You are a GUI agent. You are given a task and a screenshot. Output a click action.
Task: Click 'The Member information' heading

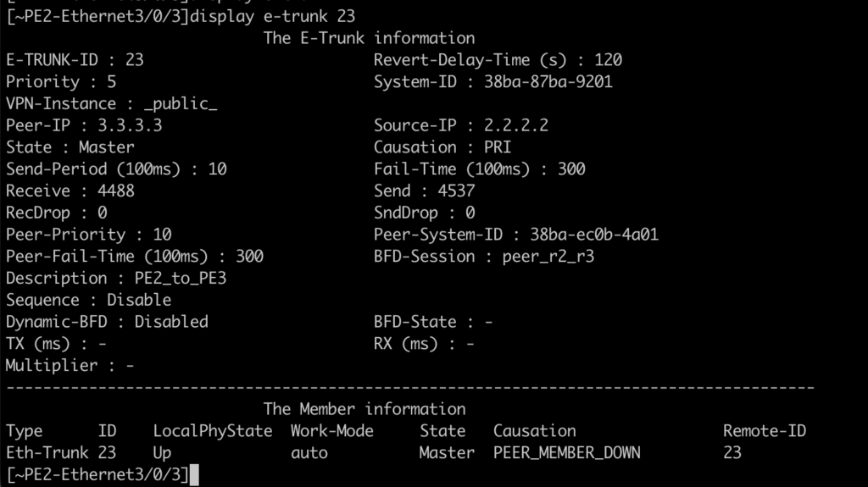tap(364, 409)
